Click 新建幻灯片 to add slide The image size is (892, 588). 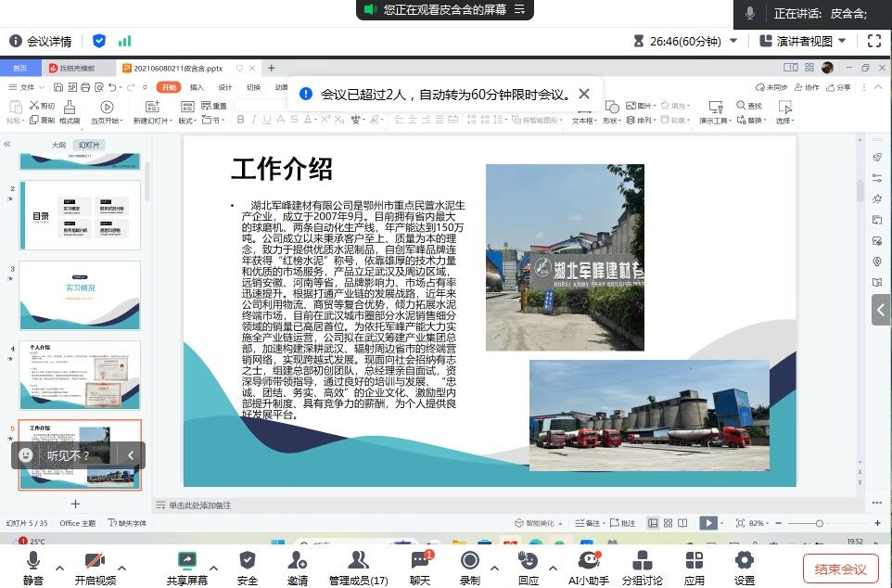[152, 112]
